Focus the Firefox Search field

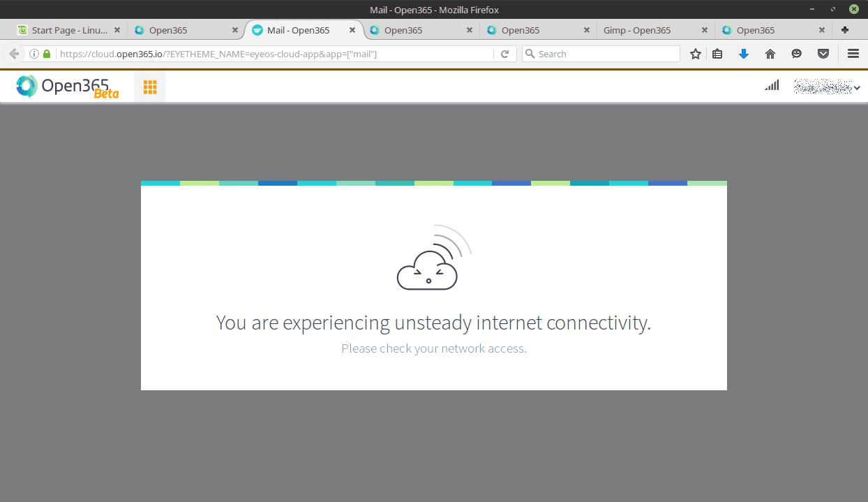click(601, 54)
